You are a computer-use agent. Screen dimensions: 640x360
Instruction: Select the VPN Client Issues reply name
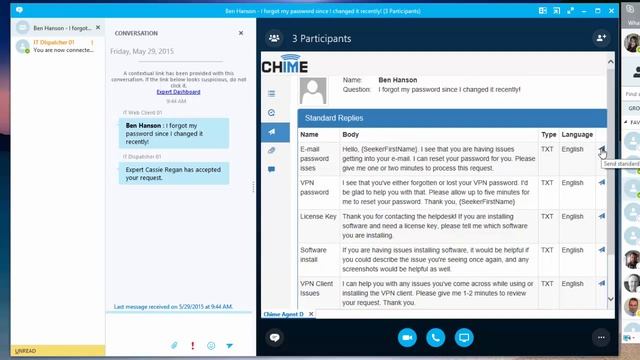point(316,288)
